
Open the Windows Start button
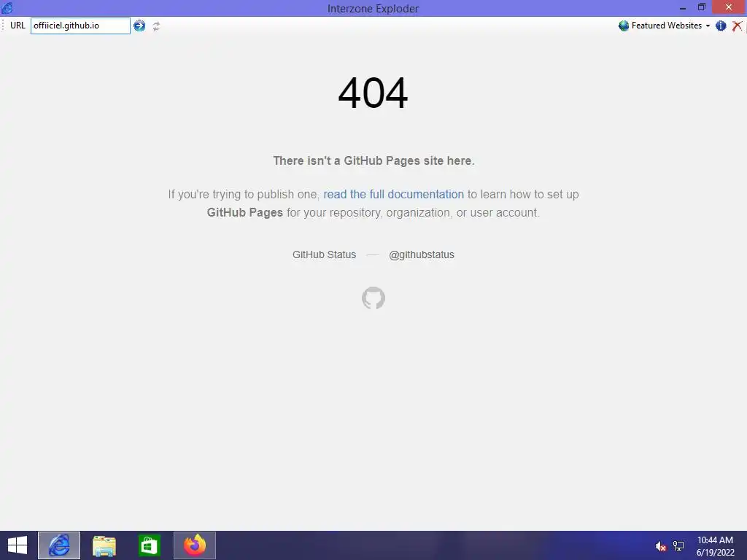tap(18, 545)
